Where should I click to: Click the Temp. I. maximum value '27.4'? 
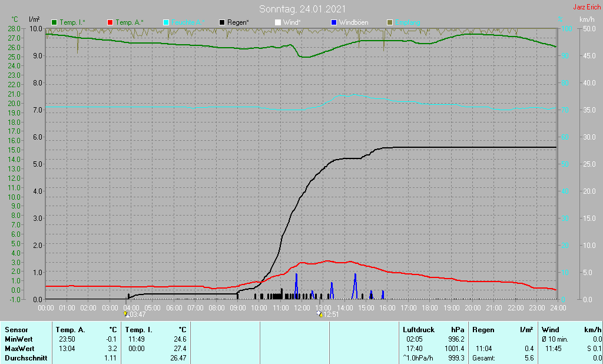point(180,349)
